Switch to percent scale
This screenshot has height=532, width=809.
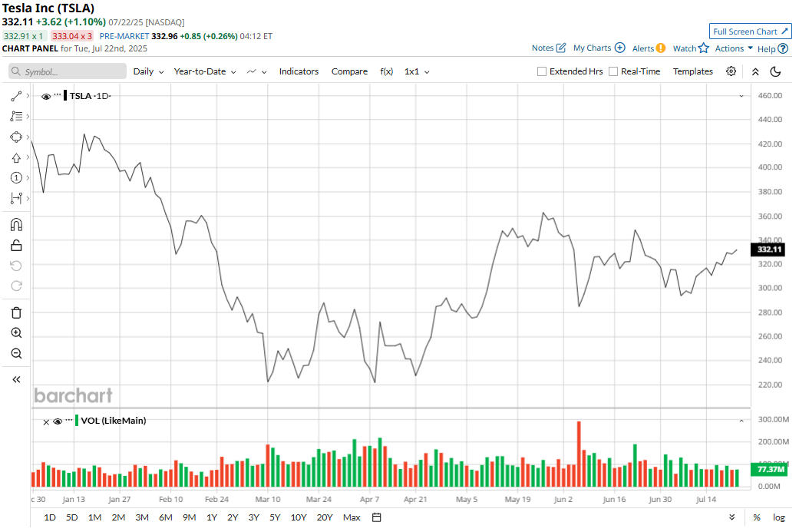(756, 517)
